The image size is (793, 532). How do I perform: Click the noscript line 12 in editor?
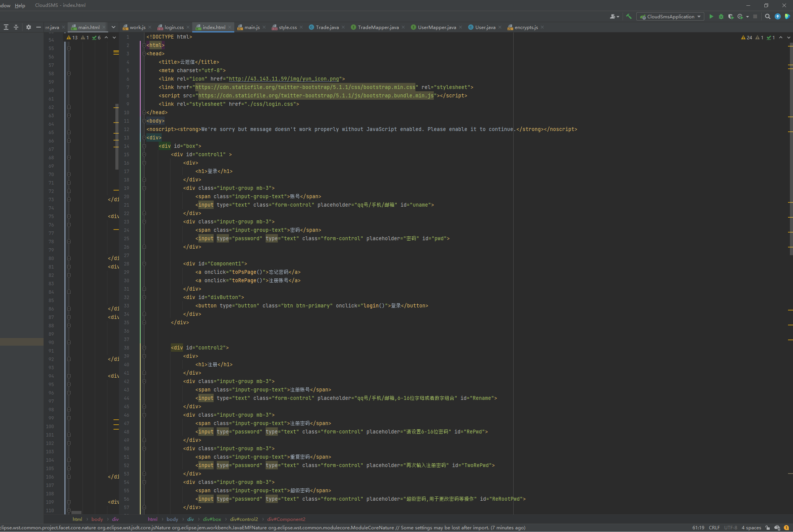pos(362,129)
